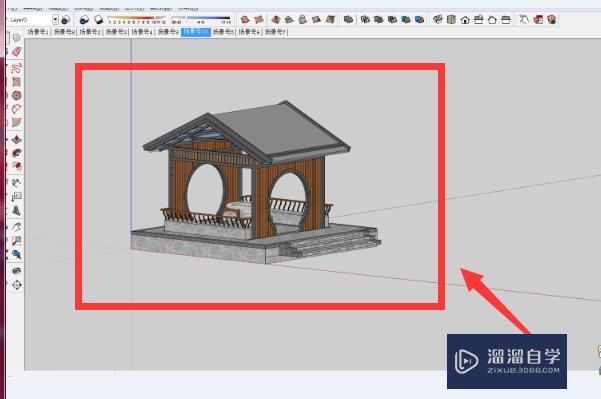Switch to Right view
Screen dimensions: 601x399
coord(479,19)
